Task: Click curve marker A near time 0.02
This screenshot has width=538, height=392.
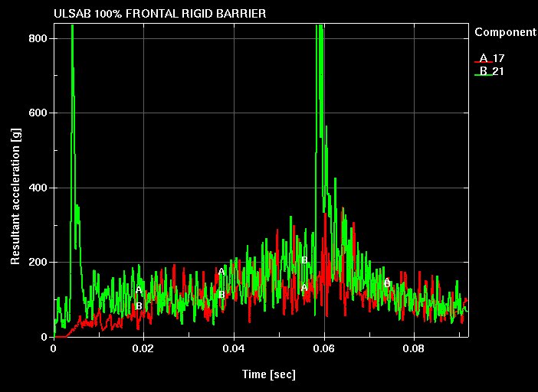Action: click(139, 289)
